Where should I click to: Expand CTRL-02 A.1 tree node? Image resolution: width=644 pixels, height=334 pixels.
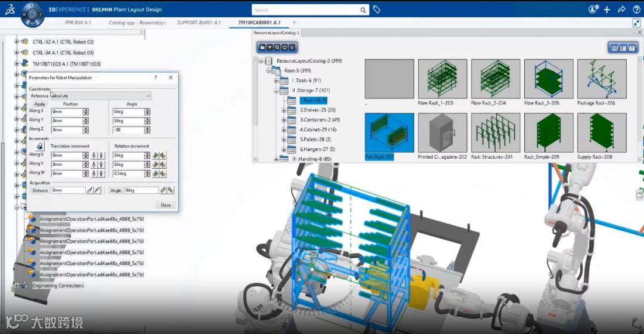17,42
